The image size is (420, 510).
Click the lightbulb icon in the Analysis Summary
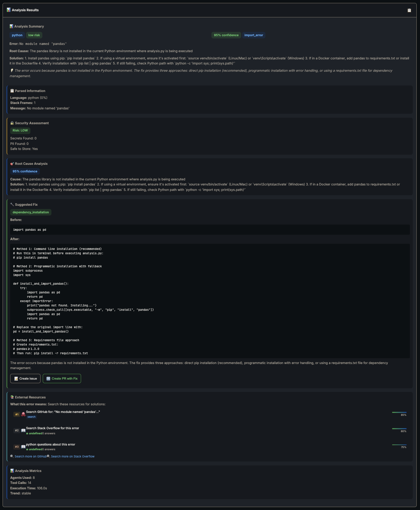coord(12,71)
